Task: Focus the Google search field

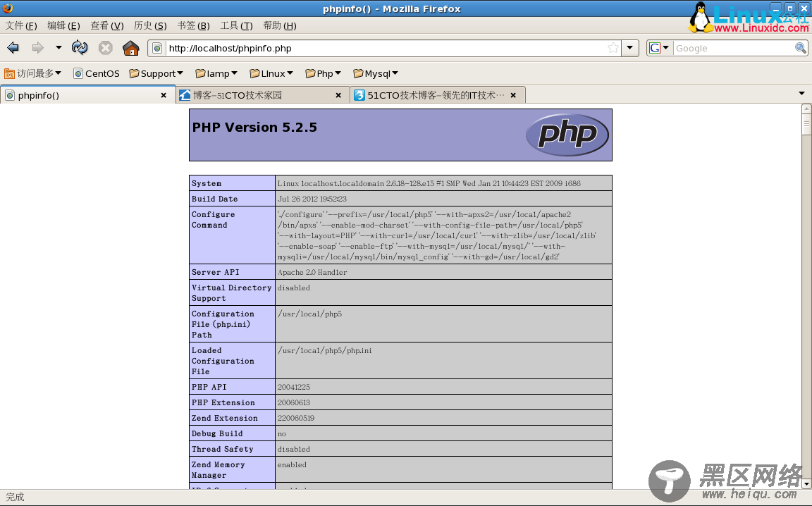Action: click(x=734, y=48)
